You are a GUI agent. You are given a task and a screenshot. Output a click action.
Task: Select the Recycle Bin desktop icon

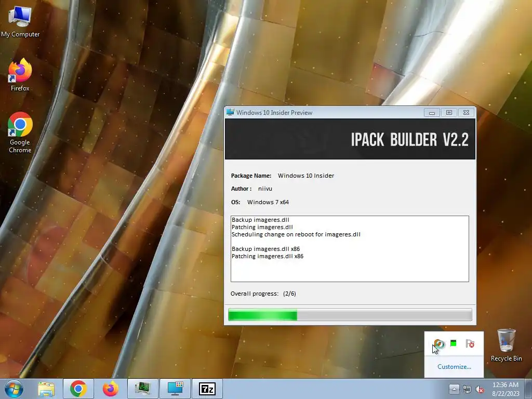[506, 345]
